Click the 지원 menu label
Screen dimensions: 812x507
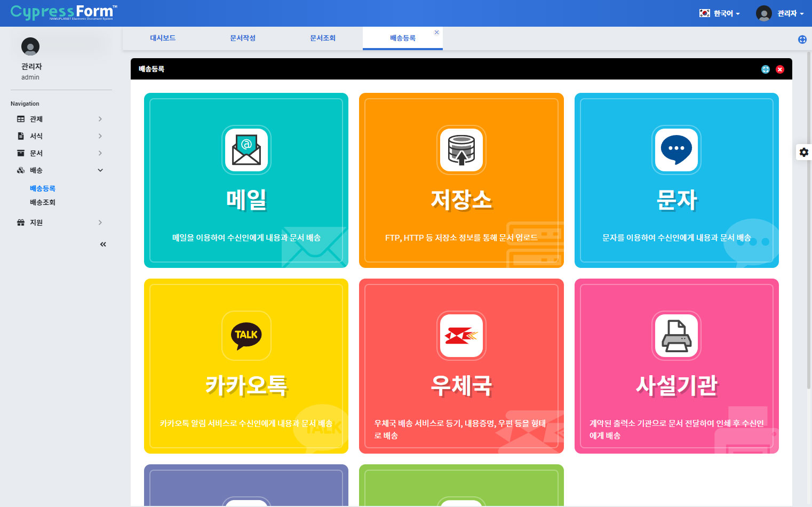coord(36,223)
